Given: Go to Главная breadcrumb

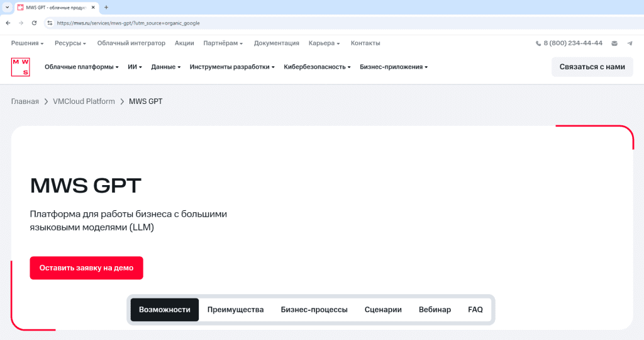Looking at the screenshot, I should [25, 101].
